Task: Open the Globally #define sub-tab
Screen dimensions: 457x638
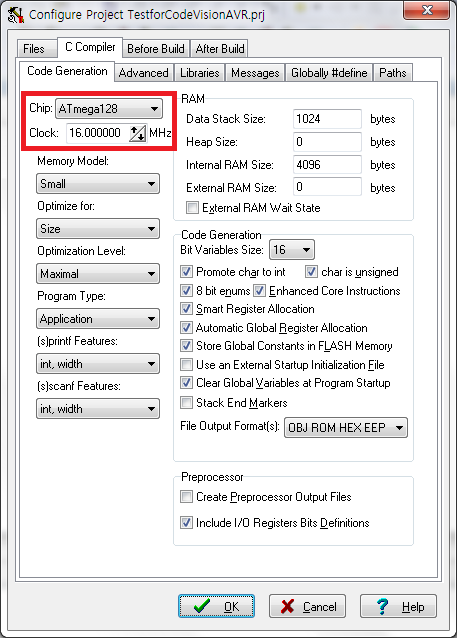Action: coord(329,73)
